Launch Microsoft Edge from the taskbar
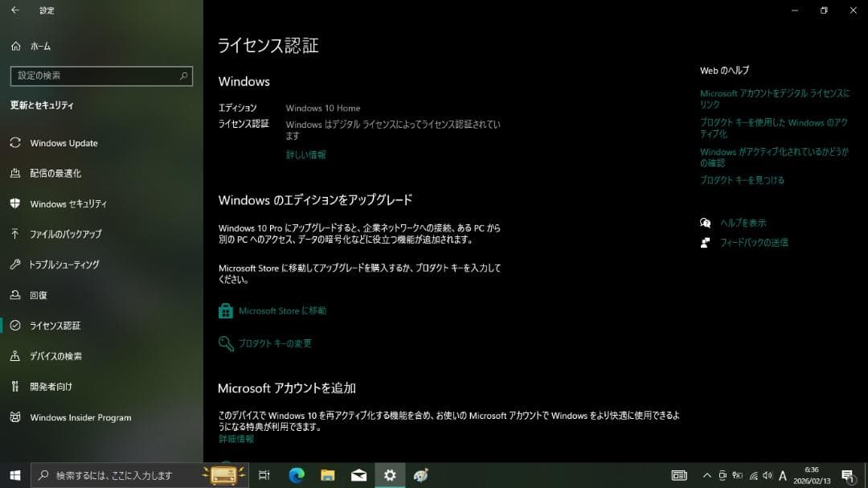The width and height of the screenshot is (868, 488). [x=297, y=475]
